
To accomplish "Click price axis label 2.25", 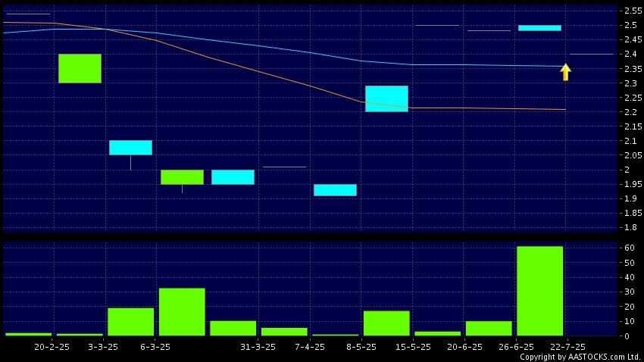I will (633, 97).
